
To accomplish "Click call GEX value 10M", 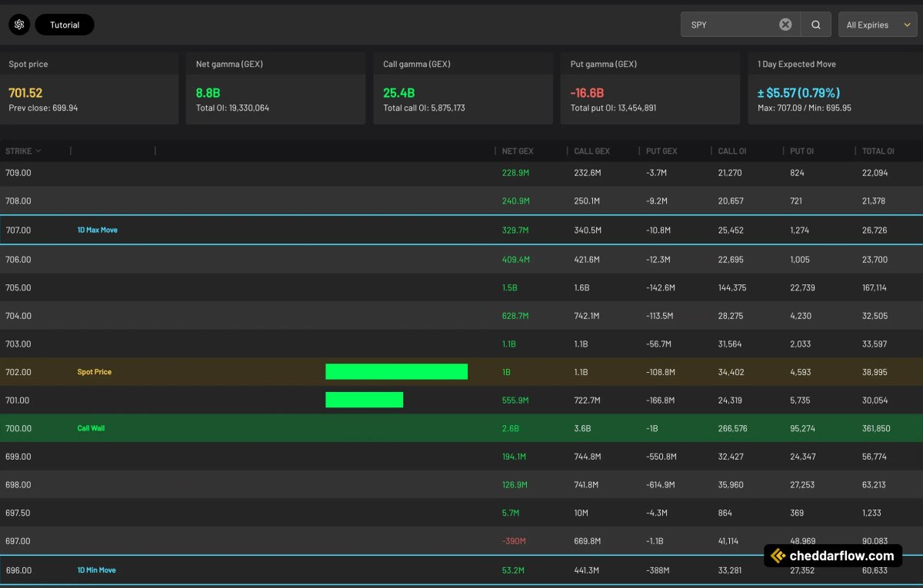I will click(x=581, y=513).
